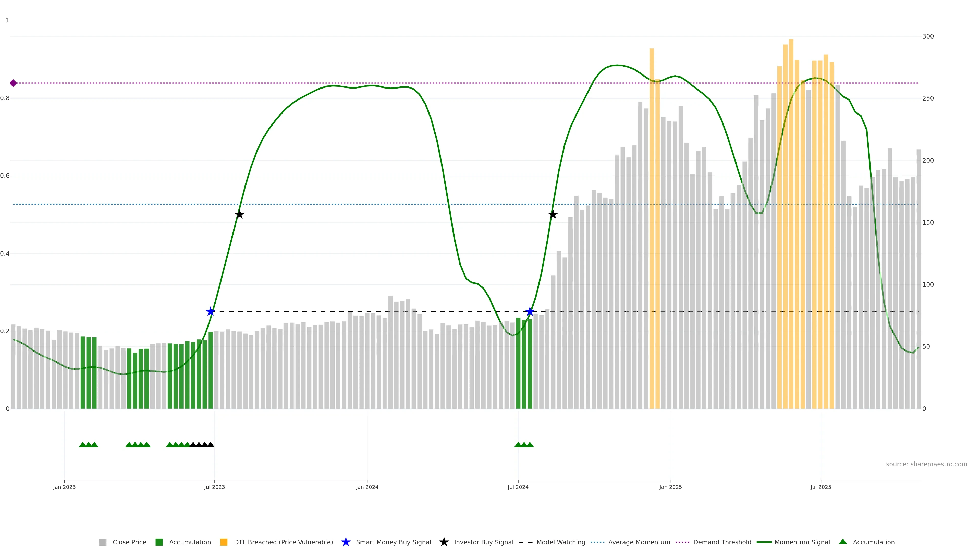980x551 pixels.
Task: Click the purple diamond Demand Threshold marker
Action: click(x=13, y=83)
